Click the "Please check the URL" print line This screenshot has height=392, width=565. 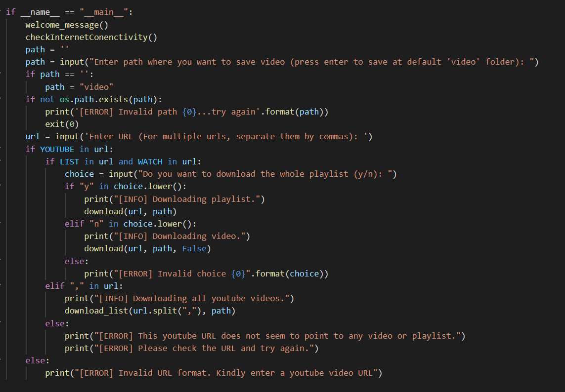[191, 348]
